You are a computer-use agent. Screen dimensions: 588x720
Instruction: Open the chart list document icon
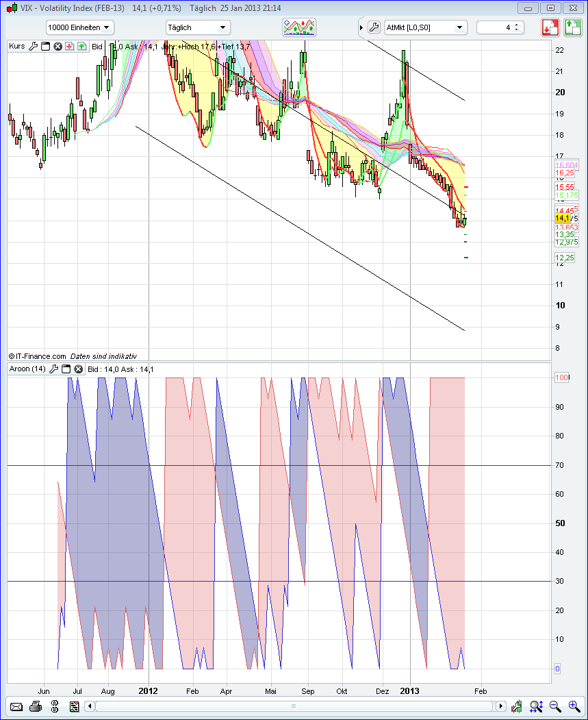tap(74, 706)
